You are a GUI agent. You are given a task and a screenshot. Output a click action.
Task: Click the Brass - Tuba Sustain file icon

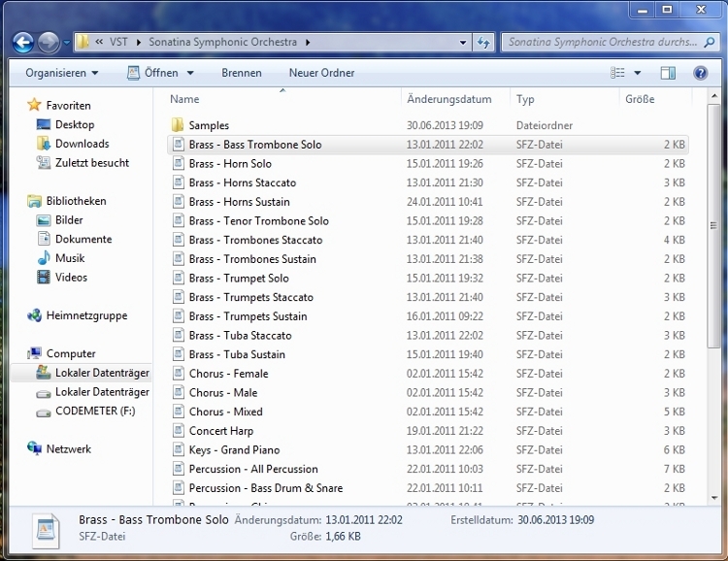pyautogui.click(x=179, y=354)
